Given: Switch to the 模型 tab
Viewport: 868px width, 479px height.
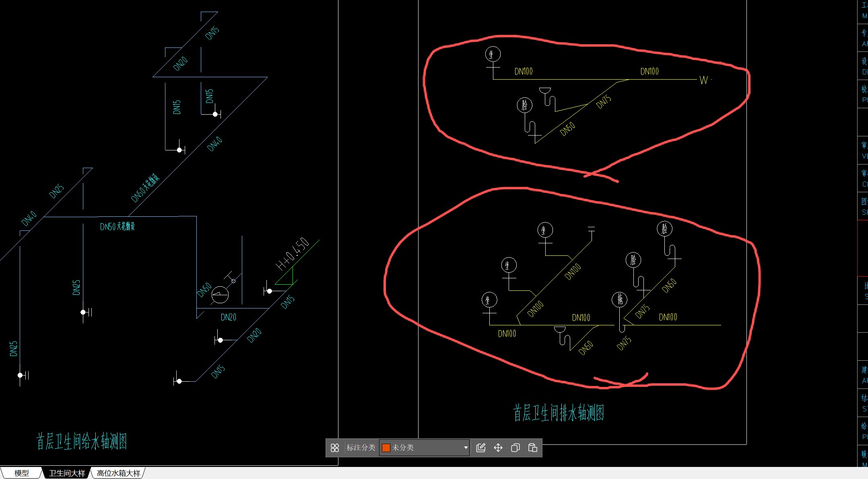Looking at the screenshot, I should [21, 473].
